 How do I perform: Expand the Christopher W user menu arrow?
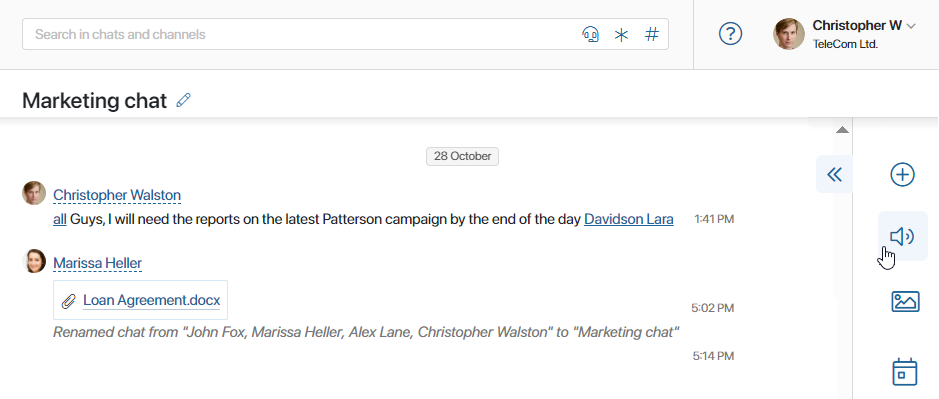(911, 26)
